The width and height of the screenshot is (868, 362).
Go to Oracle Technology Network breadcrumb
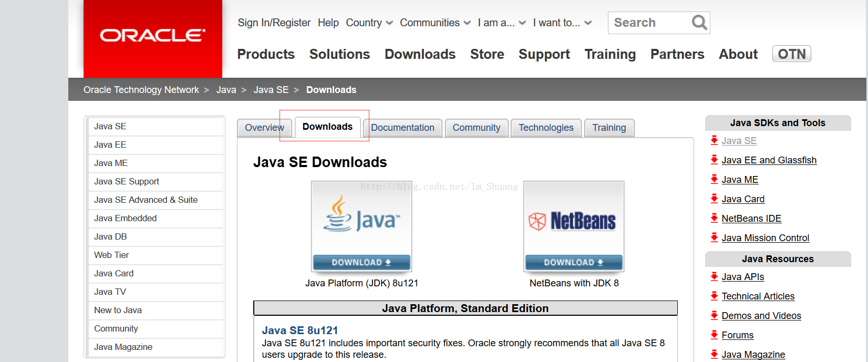tap(141, 90)
